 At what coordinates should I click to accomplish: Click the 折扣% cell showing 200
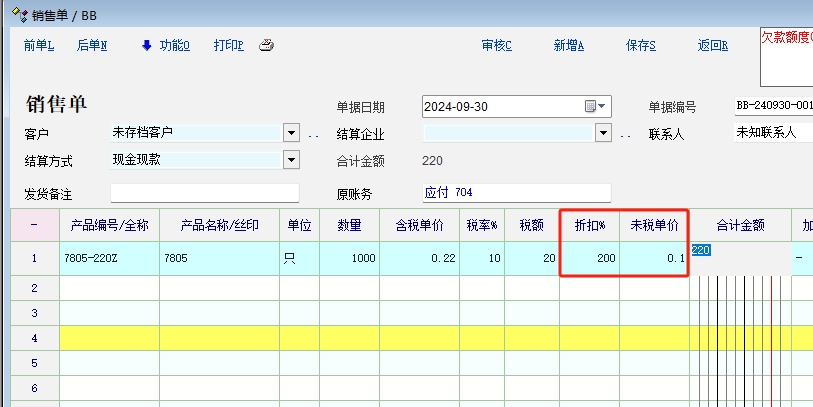click(x=590, y=259)
